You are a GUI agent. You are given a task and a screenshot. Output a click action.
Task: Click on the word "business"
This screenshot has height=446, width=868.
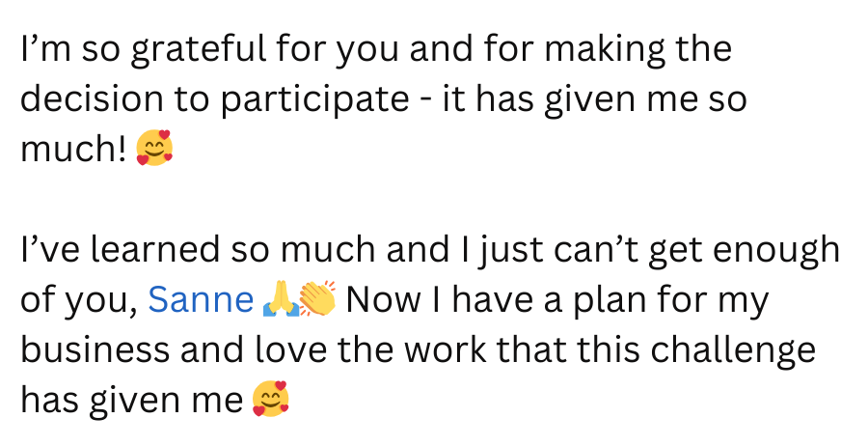click(95, 349)
